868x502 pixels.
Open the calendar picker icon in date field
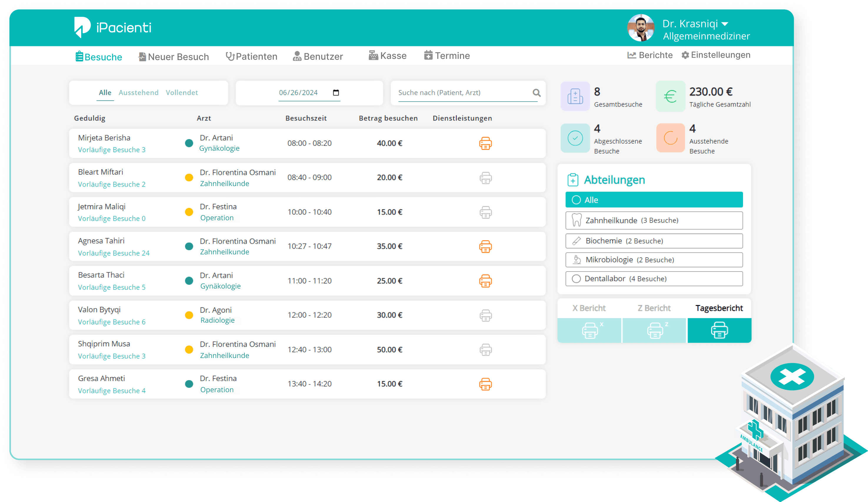pyautogui.click(x=336, y=93)
